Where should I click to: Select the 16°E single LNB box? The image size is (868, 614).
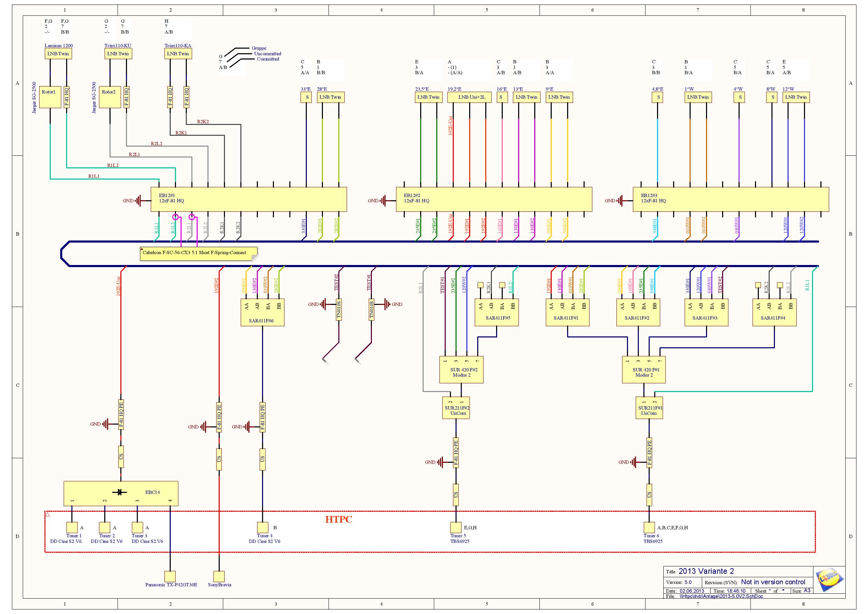502,97
